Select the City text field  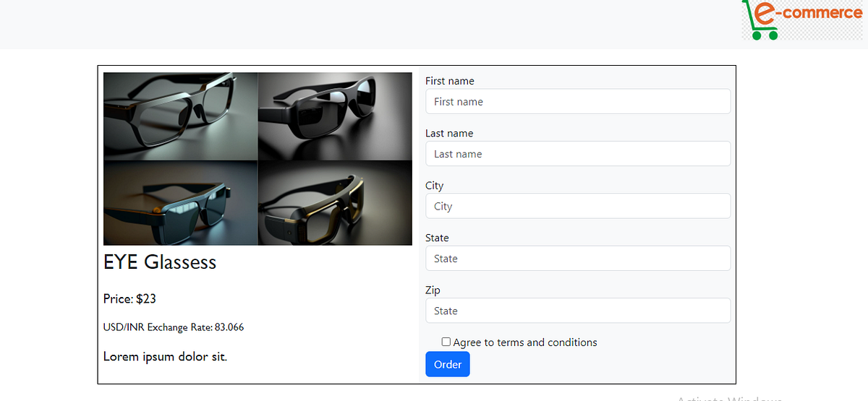pyautogui.click(x=578, y=206)
